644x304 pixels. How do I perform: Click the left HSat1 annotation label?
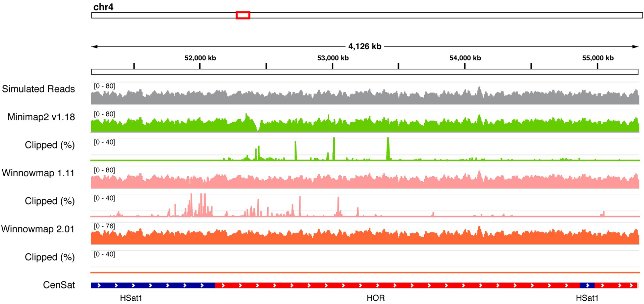(x=131, y=298)
